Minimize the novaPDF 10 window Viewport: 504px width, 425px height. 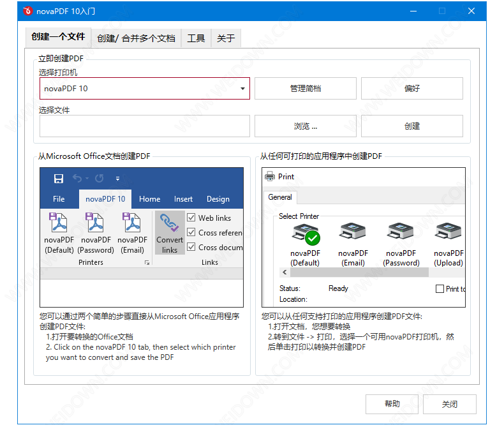click(413, 11)
